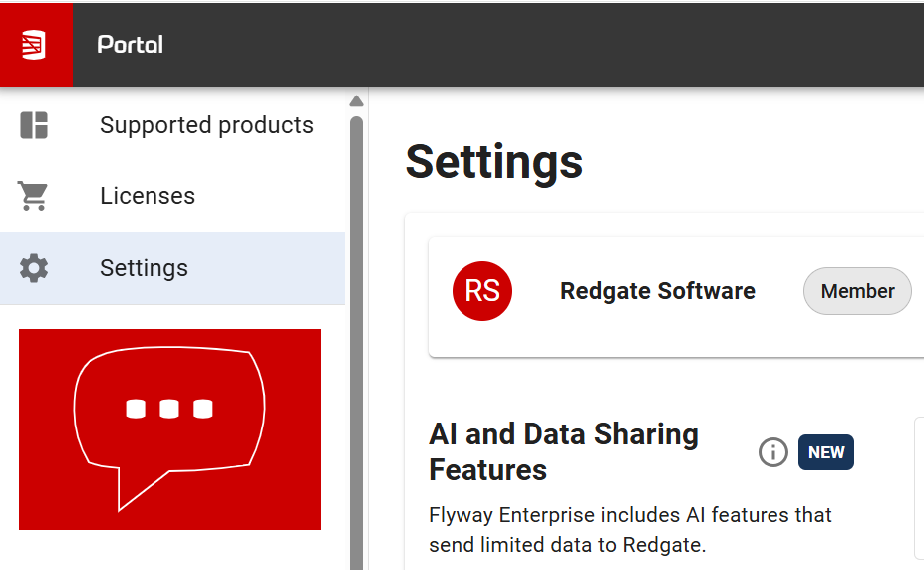Click the sidebar vertical scrollbar thumb
This screenshot has height=570, width=924.
tap(356, 339)
